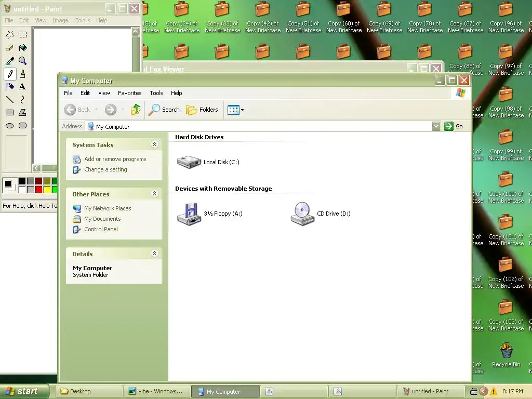Select the Brush tool in Paint
The image size is (532, 399).
(x=23, y=74)
